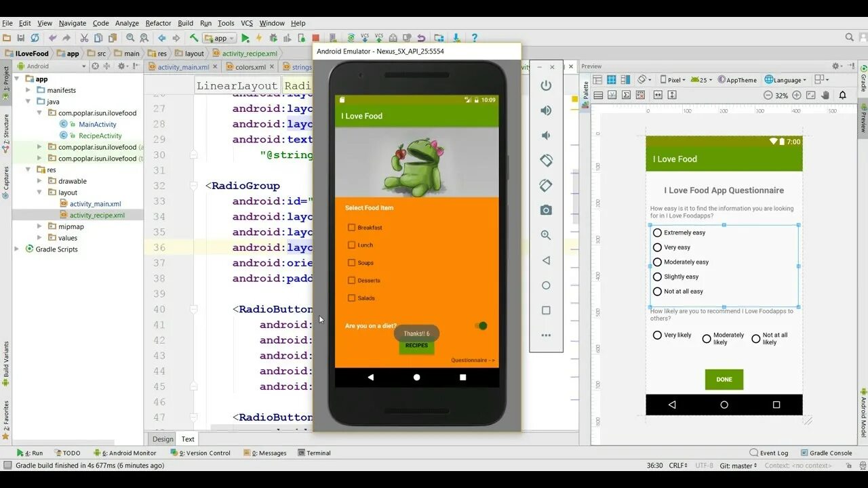
Task: Select the Blueprint view icon in preview
Action: point(612,80)
